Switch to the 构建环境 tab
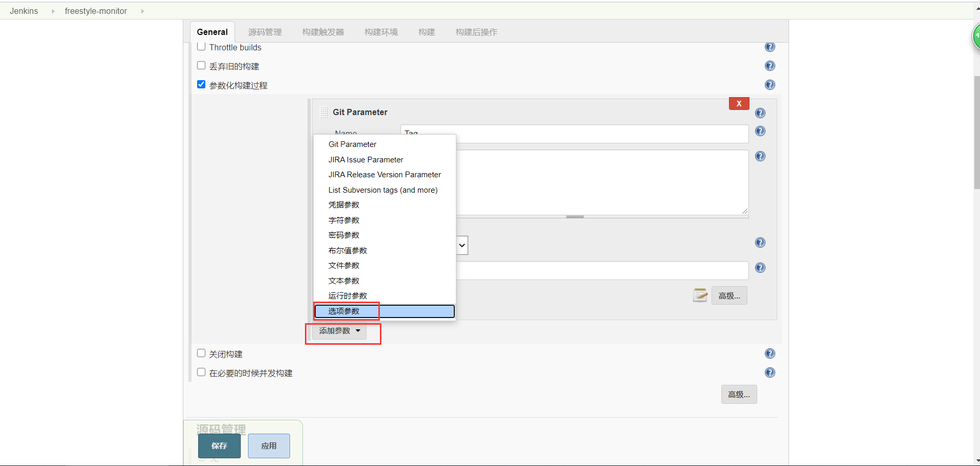The image size is (980, 466). (381, 32)
